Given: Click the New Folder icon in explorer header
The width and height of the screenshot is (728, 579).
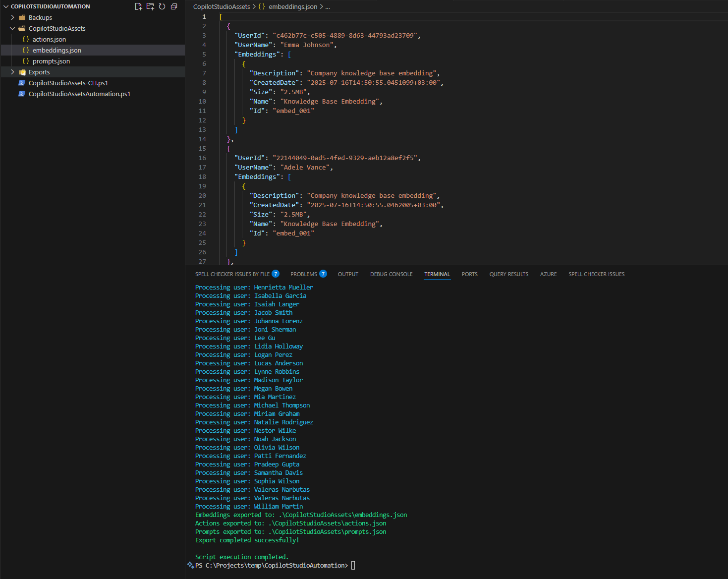Looking at the screenshot, I should (150, 6).
